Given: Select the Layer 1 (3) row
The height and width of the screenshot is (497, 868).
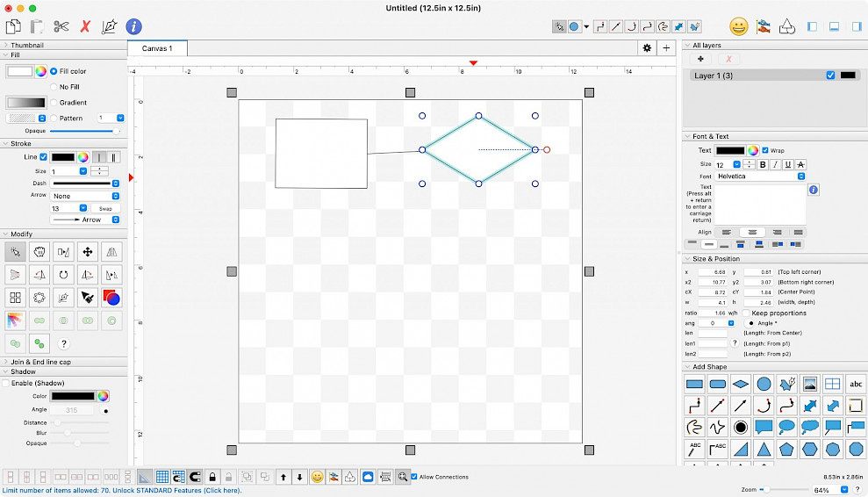Looking at the screenshot, I should [775, 76].
